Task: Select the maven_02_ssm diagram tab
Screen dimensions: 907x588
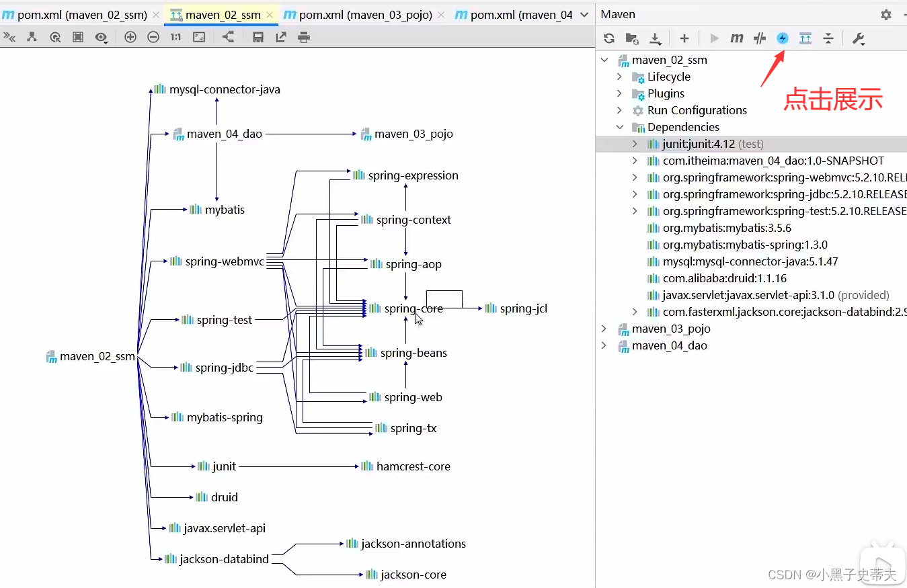Action: tap(221, 14)
